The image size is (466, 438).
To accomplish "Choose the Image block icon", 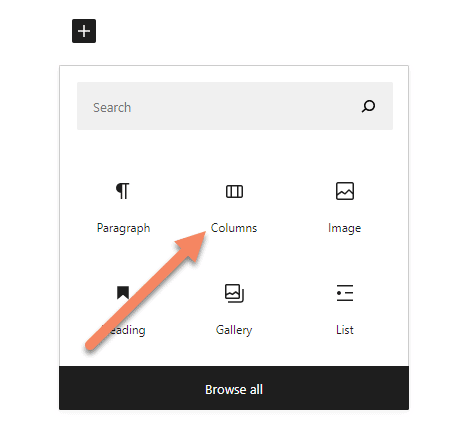I will click(x=345, y=191).
